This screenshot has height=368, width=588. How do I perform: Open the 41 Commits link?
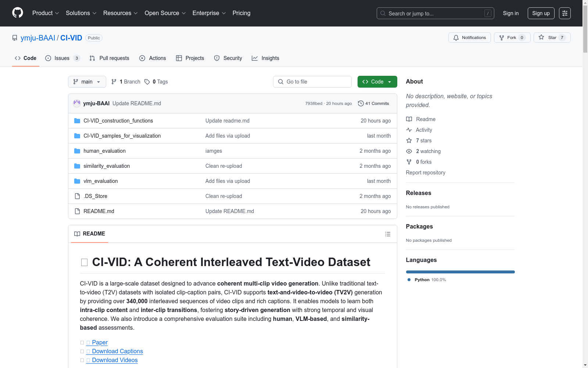click(373, 103)
